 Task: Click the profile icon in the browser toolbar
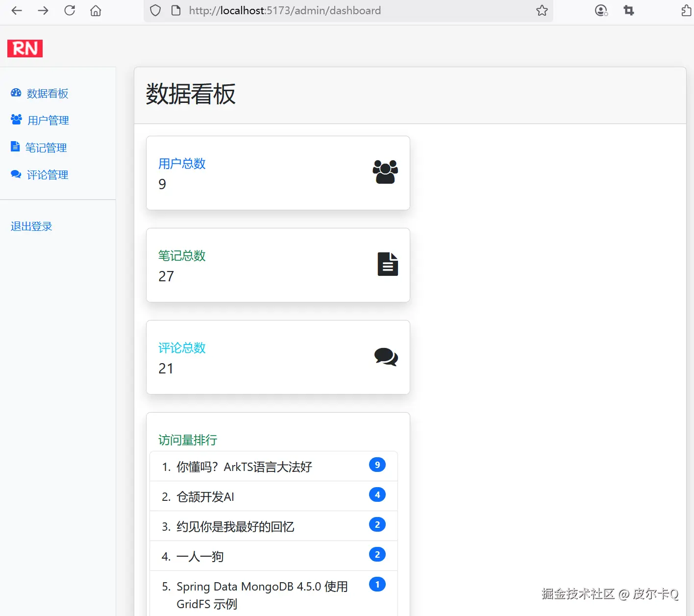[600, 10]
